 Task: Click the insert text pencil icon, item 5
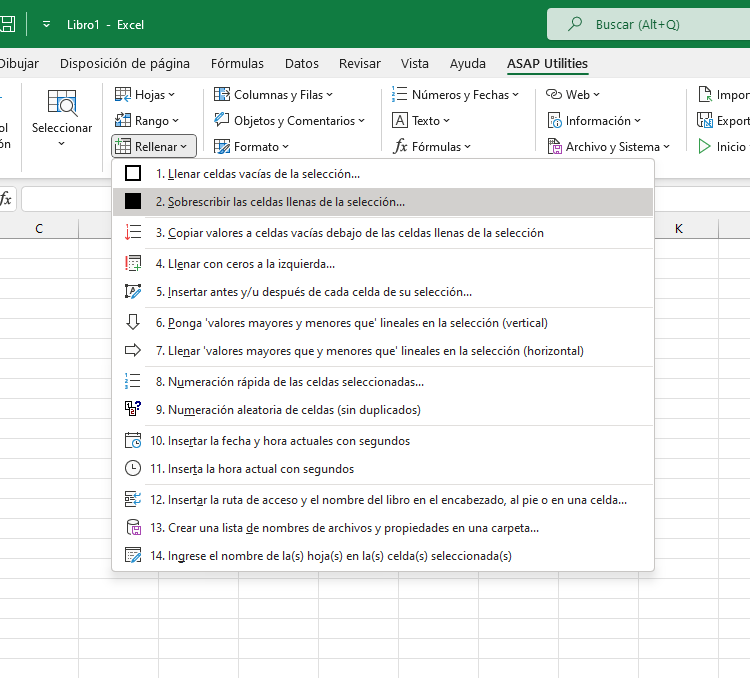coord(133,291)
